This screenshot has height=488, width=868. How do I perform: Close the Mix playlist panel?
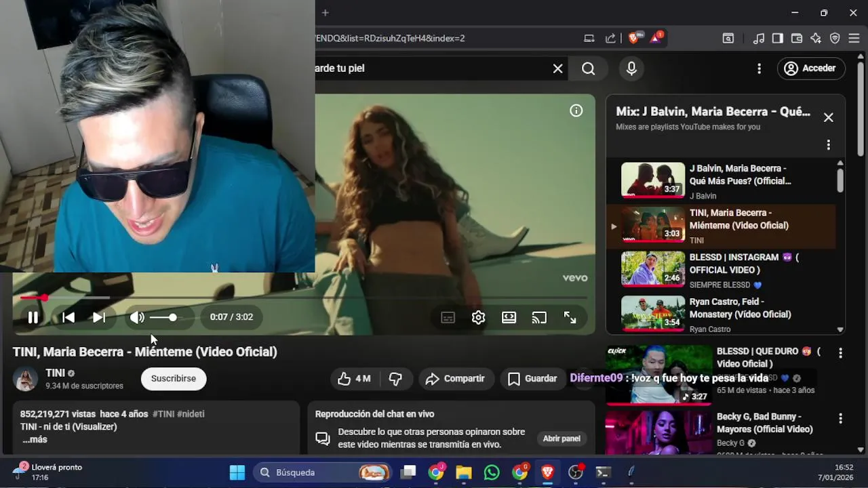point(829,117)
